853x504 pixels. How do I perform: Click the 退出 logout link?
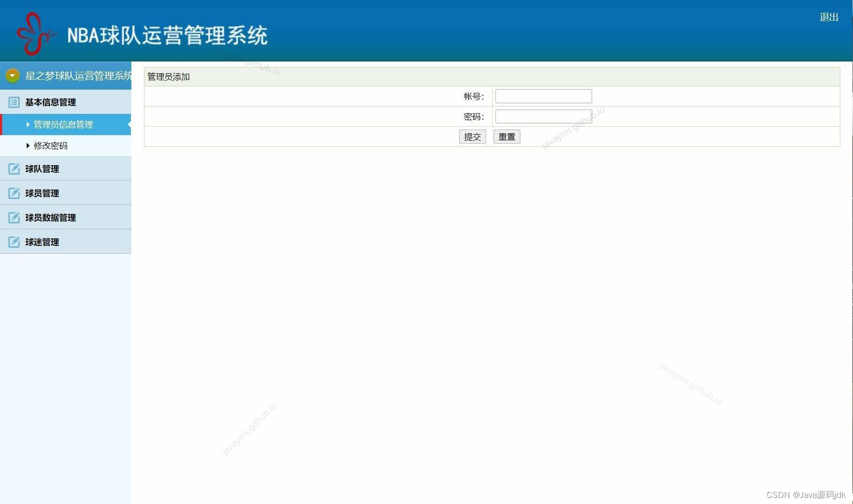click(829, 17)
